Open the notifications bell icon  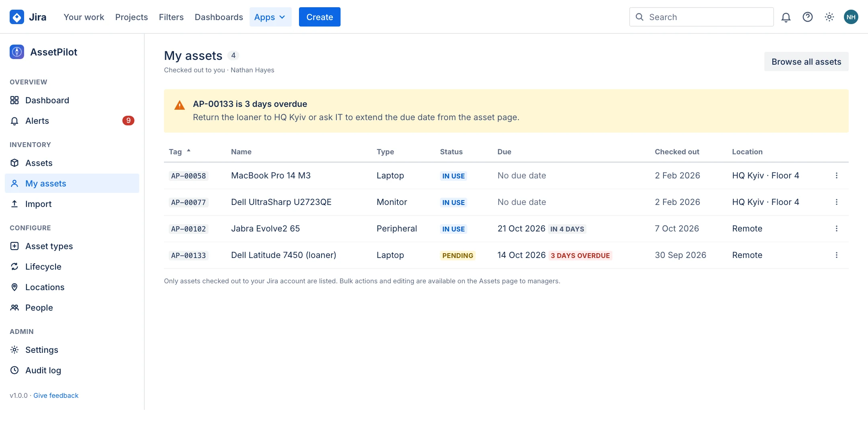(x=786, y=17)
